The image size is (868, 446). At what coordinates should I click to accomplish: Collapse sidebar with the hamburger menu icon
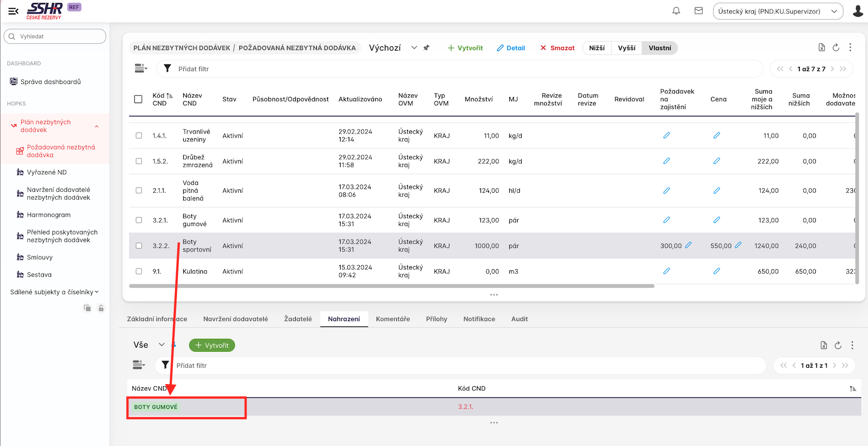pyautogui.click(x=13, y=11)
